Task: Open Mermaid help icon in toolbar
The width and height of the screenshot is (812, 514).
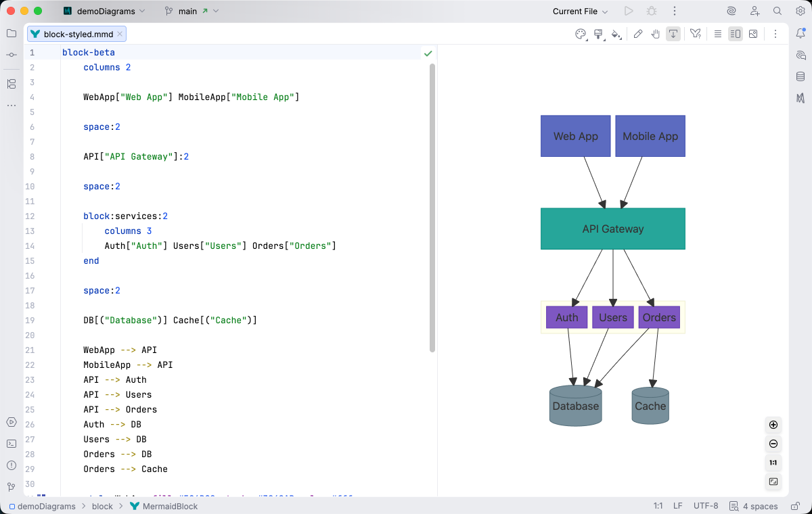Action: click(x=696, y=34)
